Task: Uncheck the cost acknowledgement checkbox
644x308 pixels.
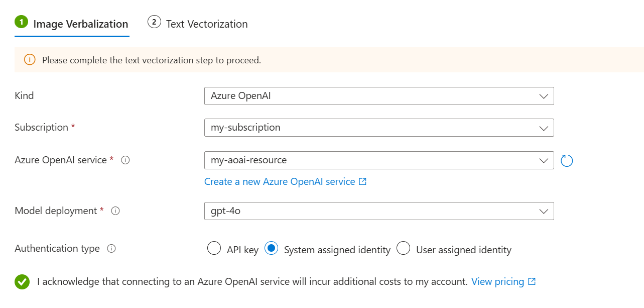Action: click(x=22, y=282)
